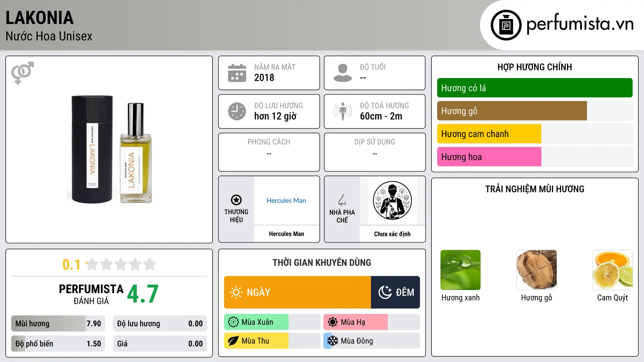Click the nose icon above Nhà pha chế

(342, 200)
